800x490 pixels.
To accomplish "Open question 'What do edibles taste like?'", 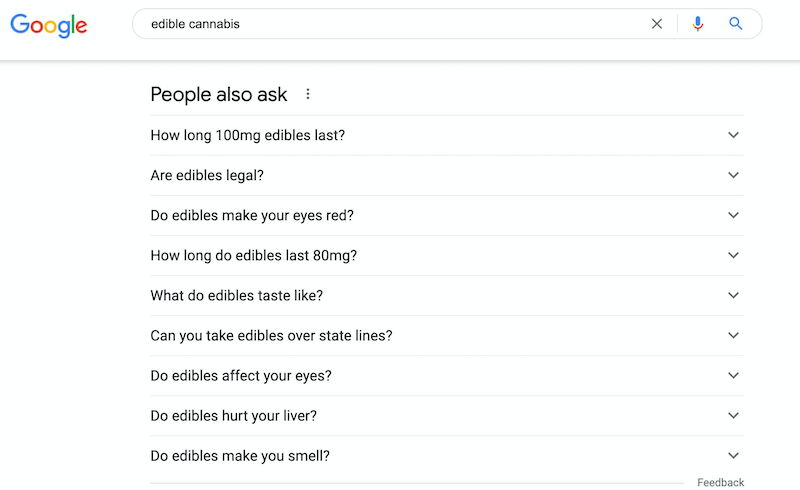I will pos(237,296).
